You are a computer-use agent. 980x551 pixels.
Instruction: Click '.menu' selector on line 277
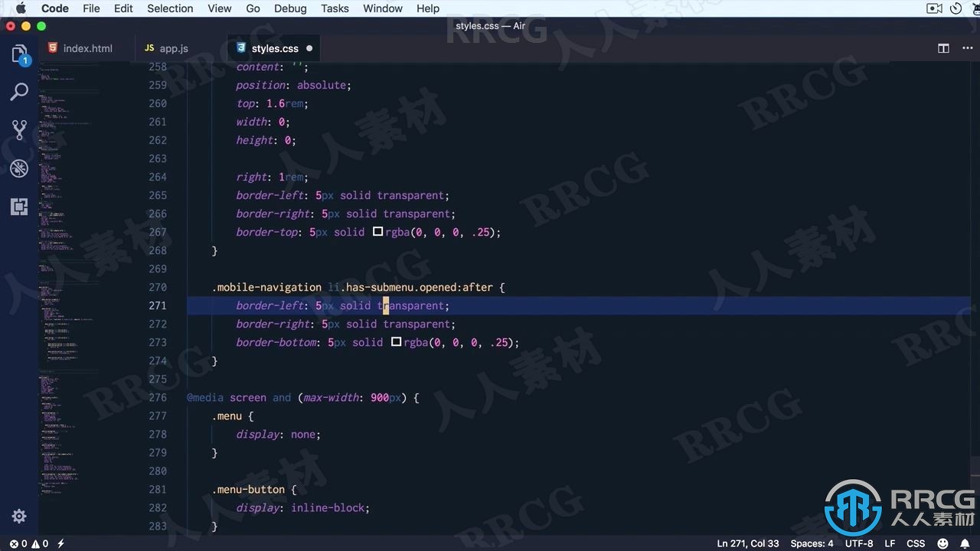click(227, 416)
